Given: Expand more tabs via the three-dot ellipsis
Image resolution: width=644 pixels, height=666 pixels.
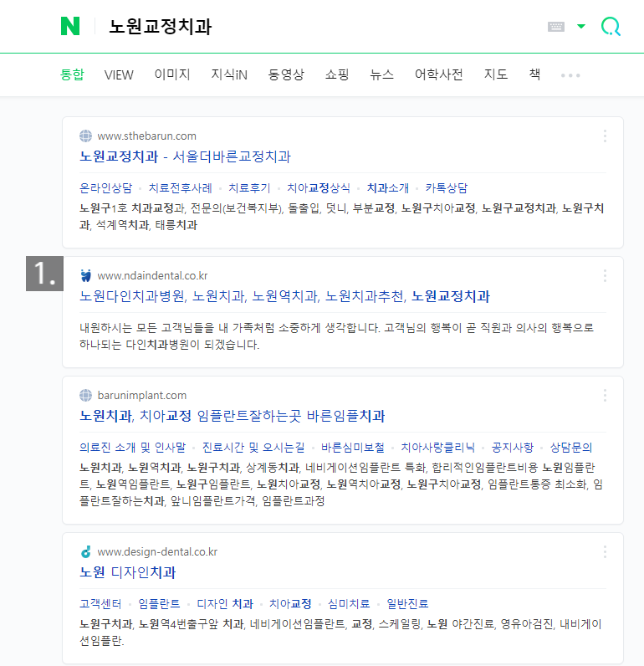Looking at the screenshot, I should [570, 75].
